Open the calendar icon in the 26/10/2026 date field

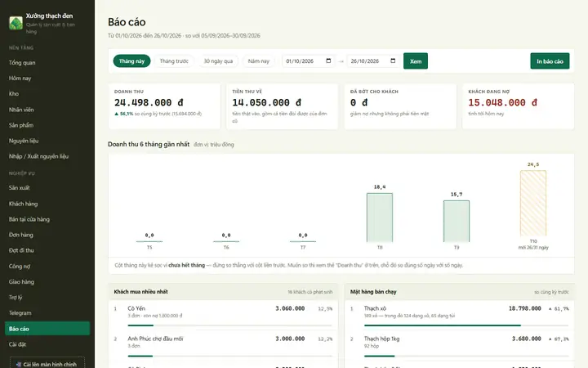pos(393,61)
